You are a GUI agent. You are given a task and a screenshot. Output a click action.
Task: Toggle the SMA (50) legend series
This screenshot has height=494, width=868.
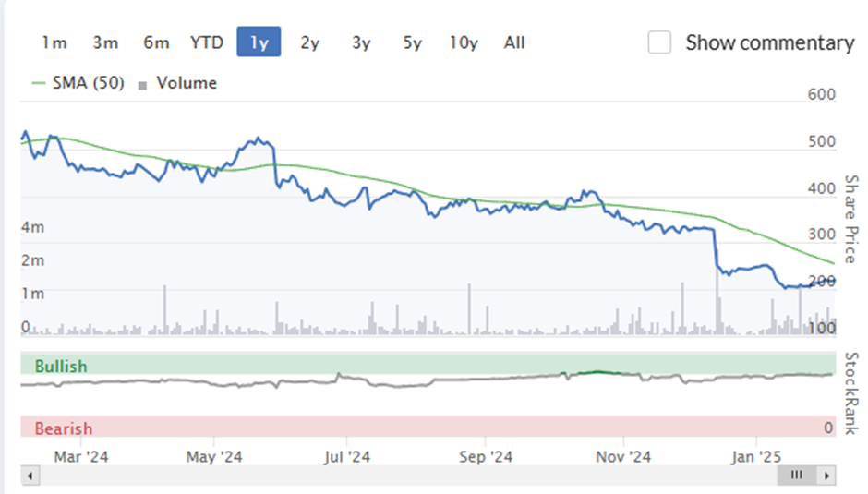pos(78,83)
